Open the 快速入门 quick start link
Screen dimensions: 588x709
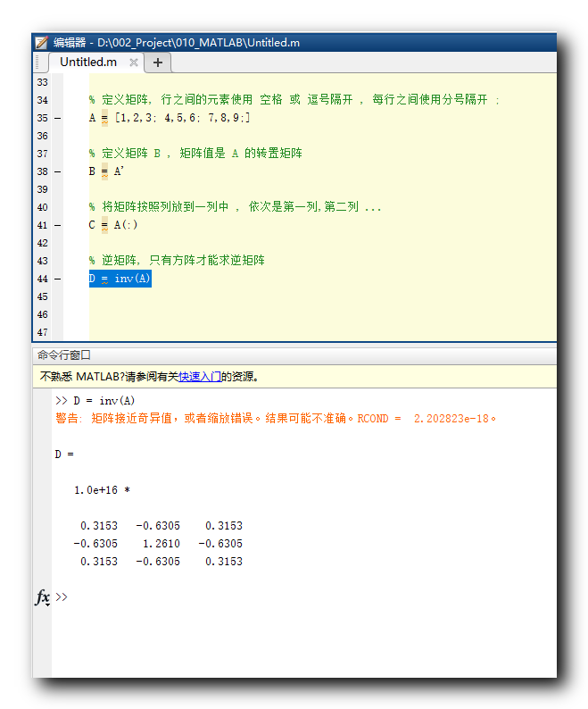point(200,376)
